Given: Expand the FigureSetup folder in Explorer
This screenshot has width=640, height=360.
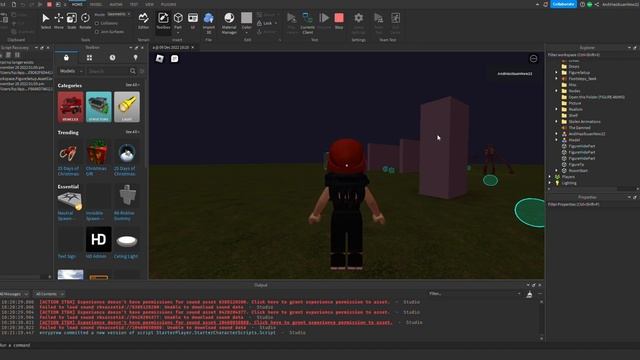Looking at the screenshot, I should (x=556, y=73).
